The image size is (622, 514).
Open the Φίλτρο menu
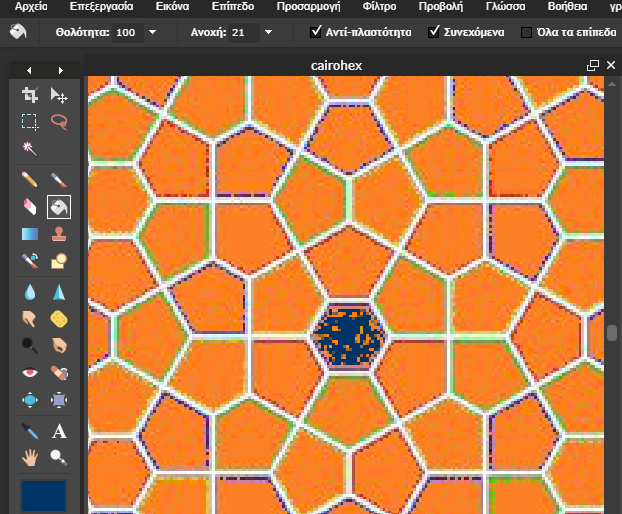point(379,6)
